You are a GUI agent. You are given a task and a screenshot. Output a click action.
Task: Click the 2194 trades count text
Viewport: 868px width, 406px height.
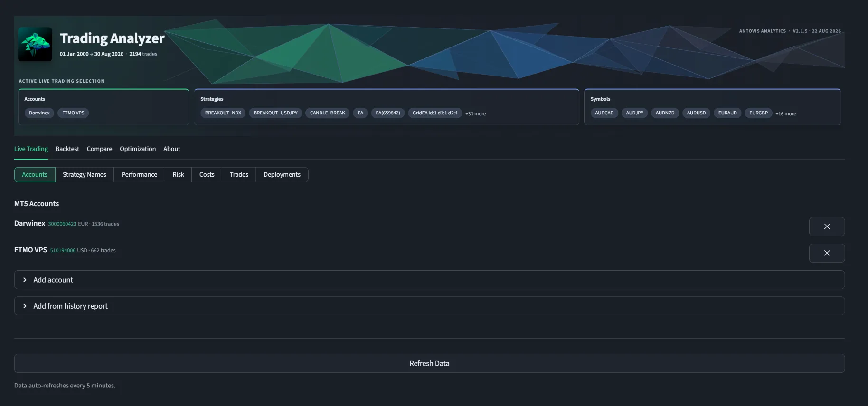[143, 54]
